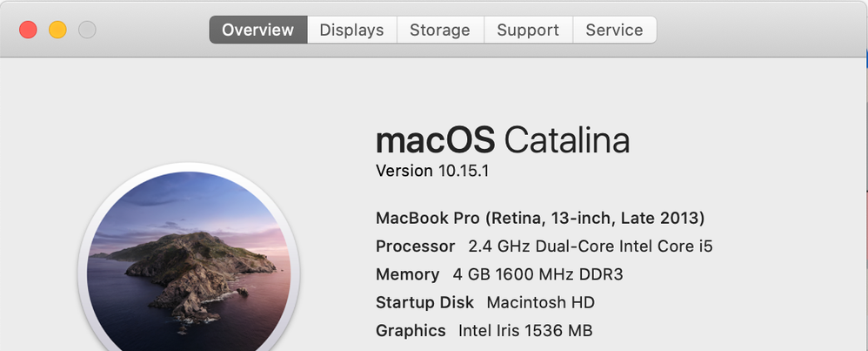Click the Processor 2.4 GHz value
The width and height of the screenshot is (868, 351).
(591, 246)
